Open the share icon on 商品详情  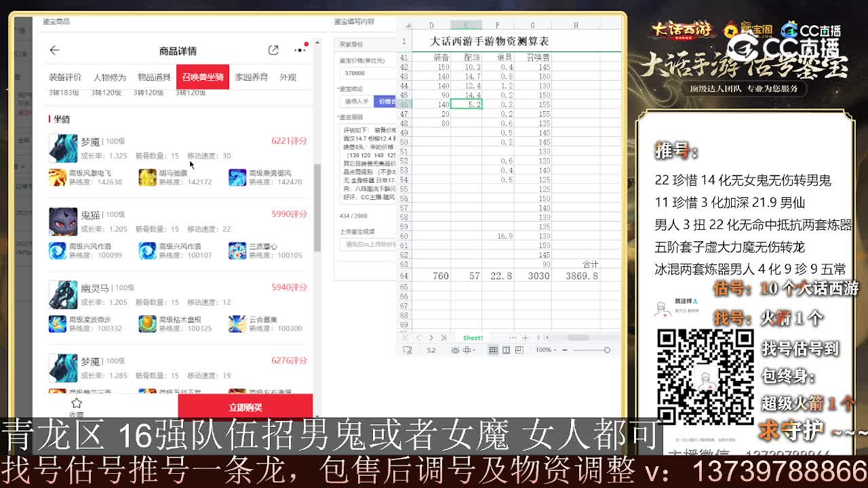pyautogui.click(x=273, y=49)
